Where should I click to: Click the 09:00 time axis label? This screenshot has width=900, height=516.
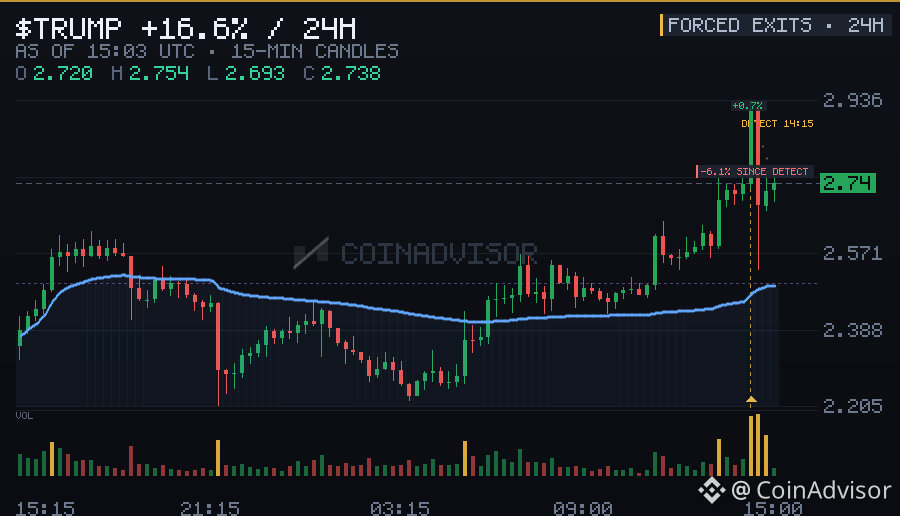[583, 509]
